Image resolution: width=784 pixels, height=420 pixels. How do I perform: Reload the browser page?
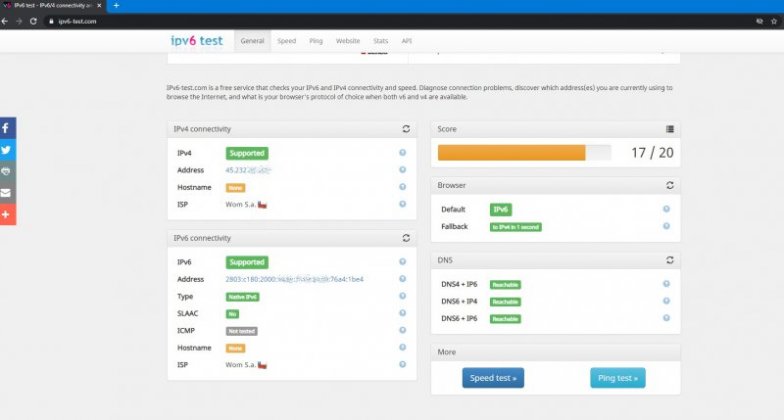tap(33, 21)
